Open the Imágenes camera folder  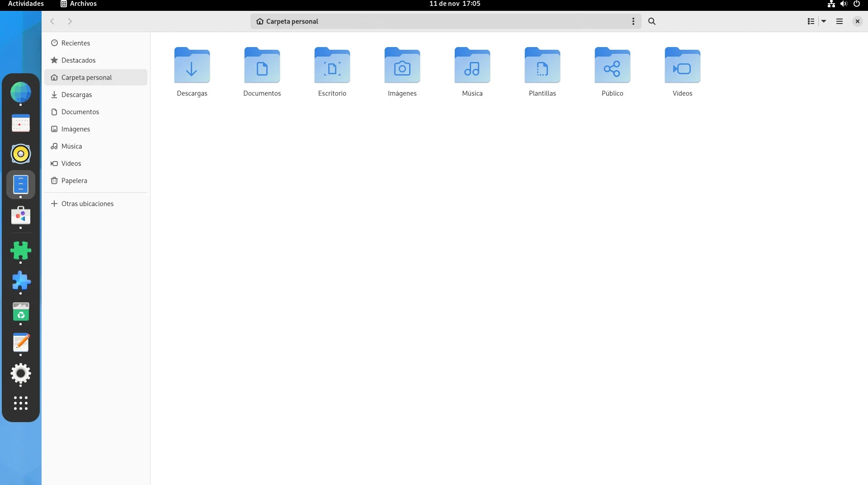coord(402,66)
